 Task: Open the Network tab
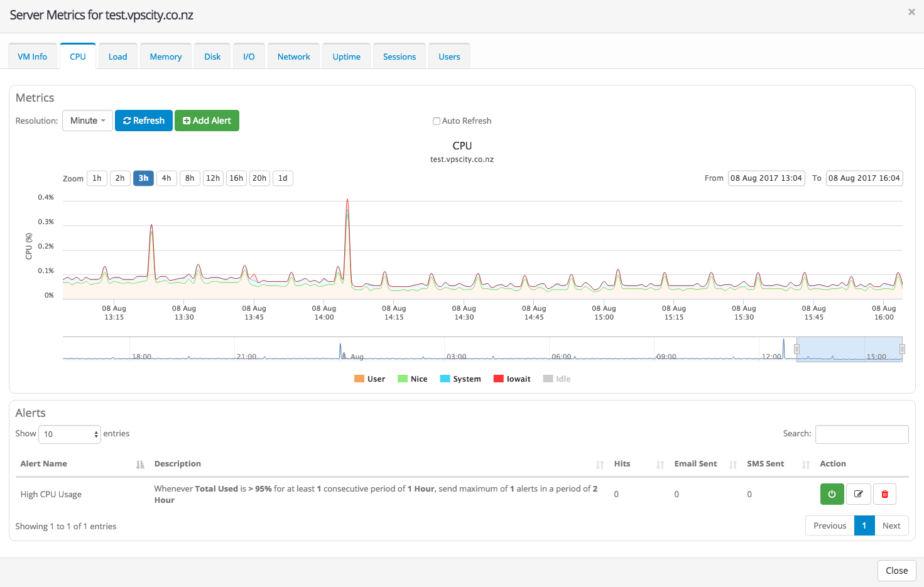point(293,57)
